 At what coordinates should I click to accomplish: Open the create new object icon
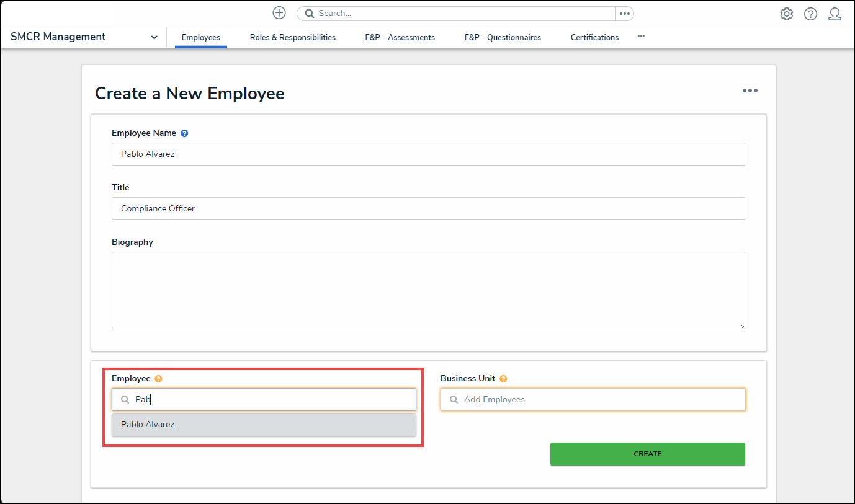pos(279,12)
